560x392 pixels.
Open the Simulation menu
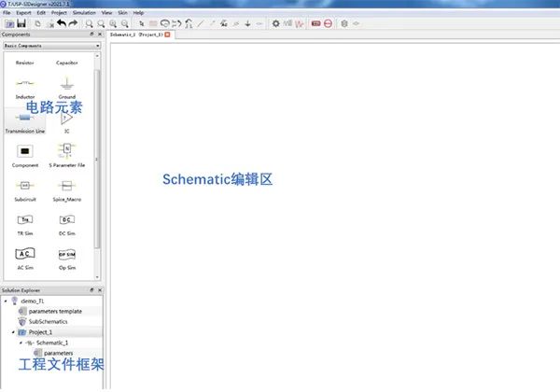[84, 12]
